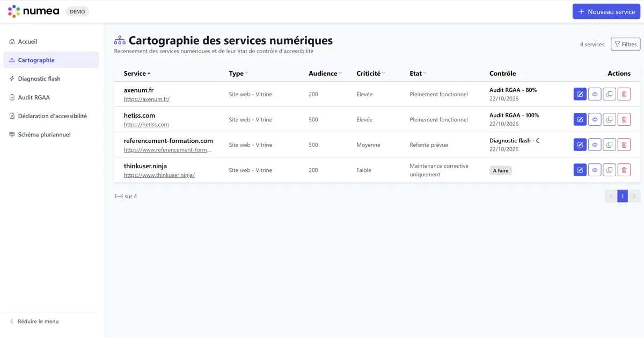Duplicate the hetiss.com service
644x338 pixels.
609,119
